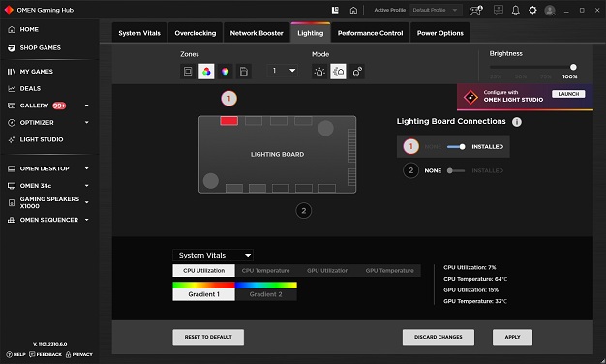Switch to Network Booster tab
Viewport: 606px width, 364px height.
(257, 33)
